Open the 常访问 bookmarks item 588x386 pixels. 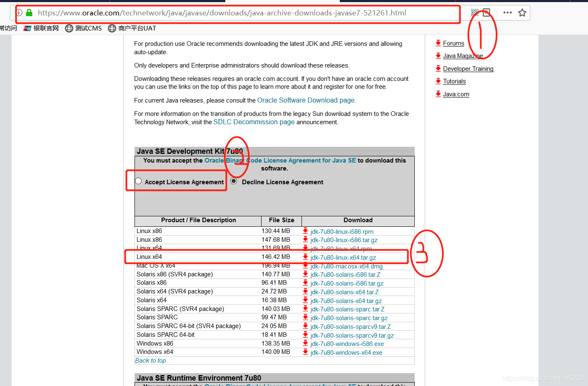[x=8, y=28]
